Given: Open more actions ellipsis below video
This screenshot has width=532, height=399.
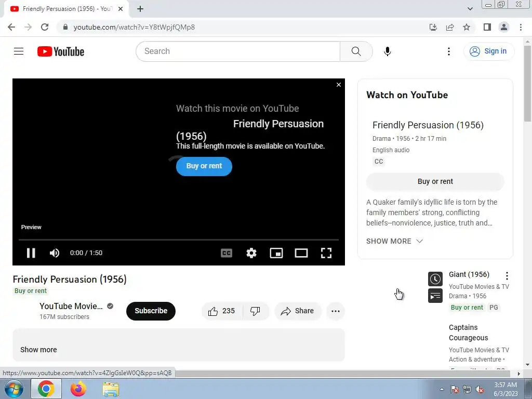Looking at the screenshot, I should point(335,311).
